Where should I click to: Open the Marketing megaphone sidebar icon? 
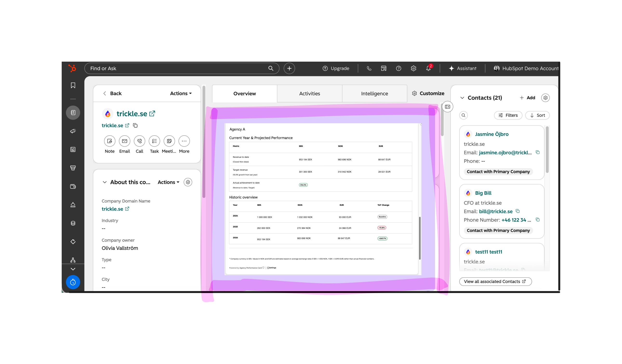[73, 131]
